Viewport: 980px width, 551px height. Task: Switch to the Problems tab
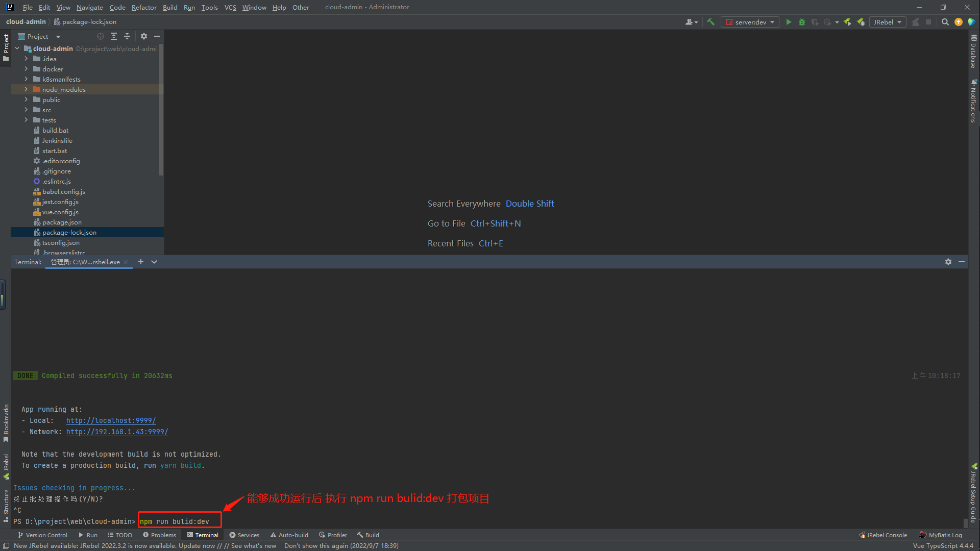point(159,535)
